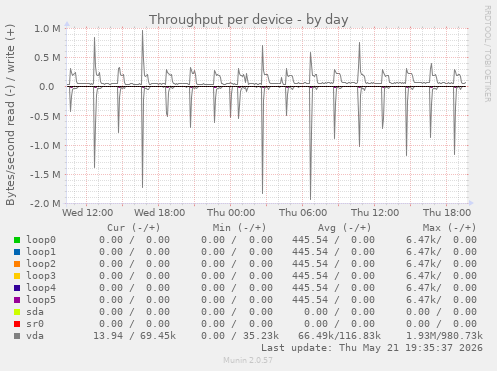This screenshot has height=371, width=497.
Task: Click the 'Thu 06:00' x-axis label
Action: point(303,213)
